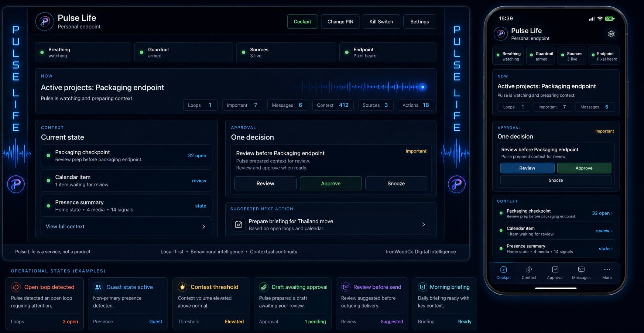Tap the Messages icon in phone tab bar
Screen dimensions: 644x333
pyautogui.click(x=581, y=270)
